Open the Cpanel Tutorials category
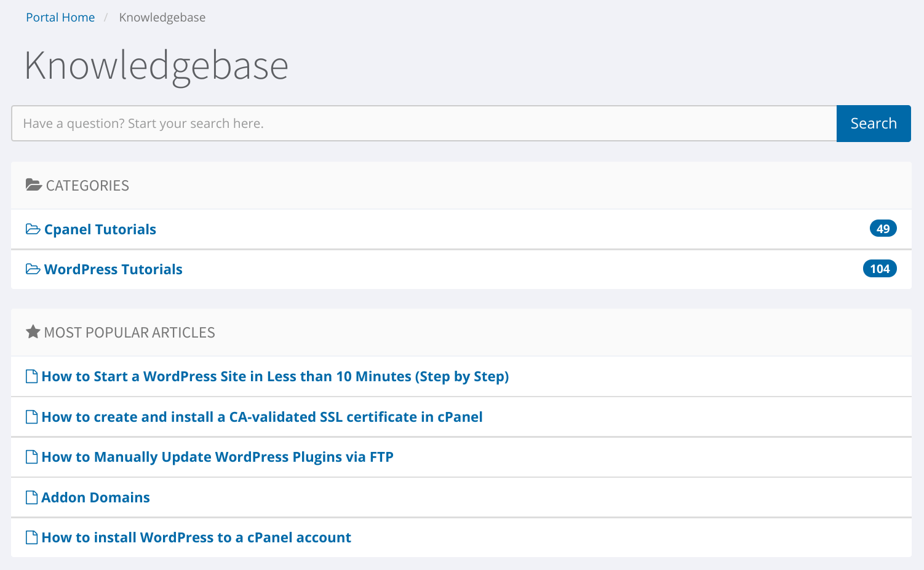 click(x=100, y=229)
